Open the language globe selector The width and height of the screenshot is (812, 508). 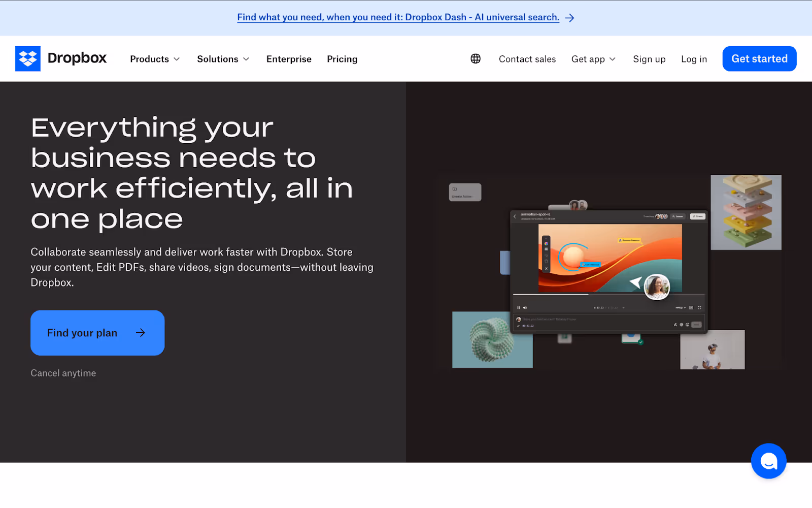point(476,59)
